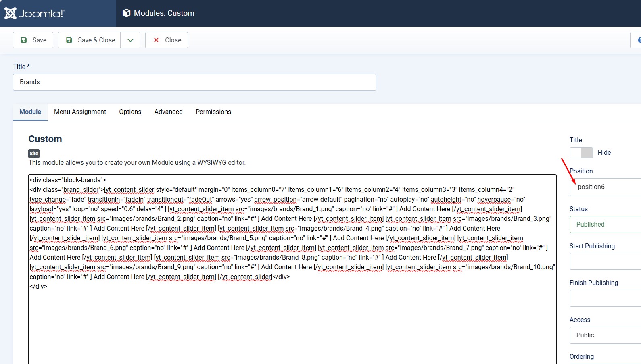Open the Access dropdown showing Public
This screenshot has height=364, width=641.
coord(605,335)
